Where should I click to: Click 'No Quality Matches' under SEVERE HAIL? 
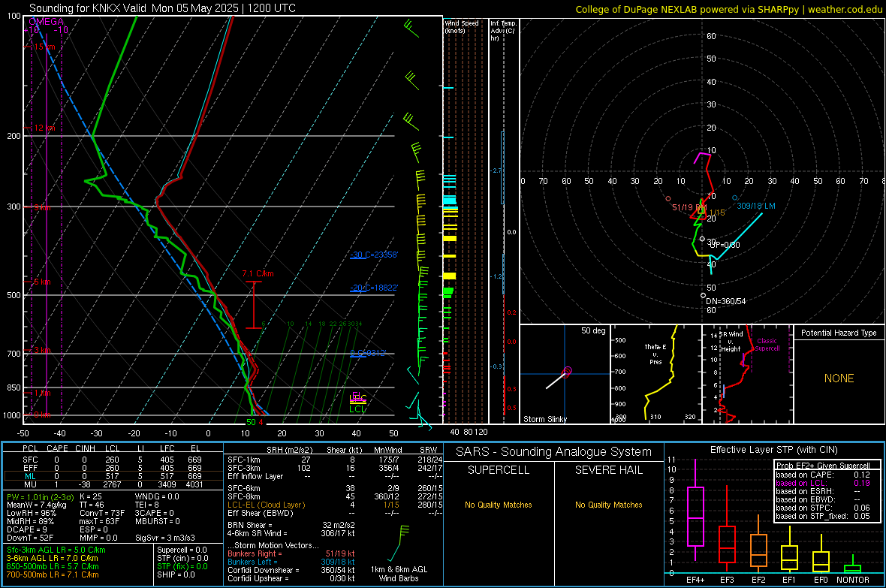point(608,505)
